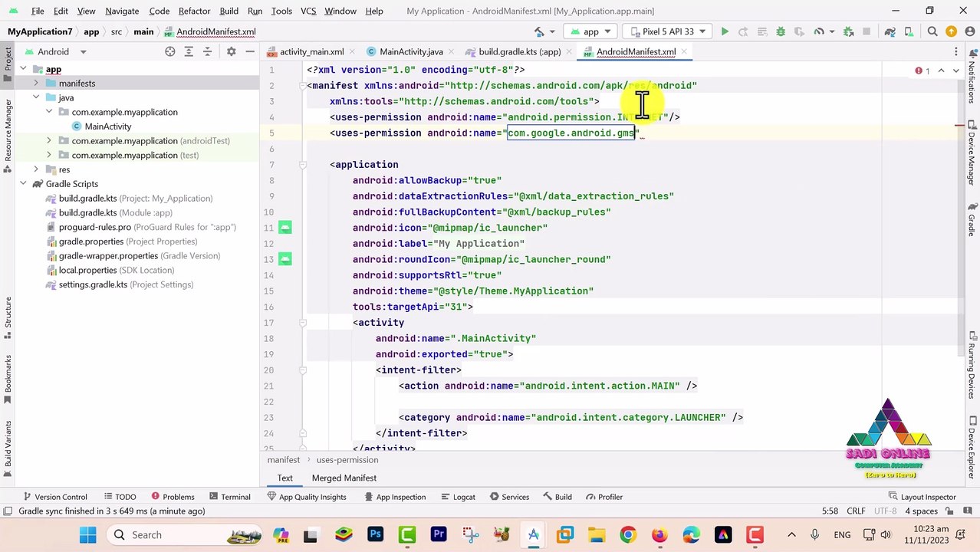
Task: Open editor tabs kebab menu
Action: [x=956, y=51]
